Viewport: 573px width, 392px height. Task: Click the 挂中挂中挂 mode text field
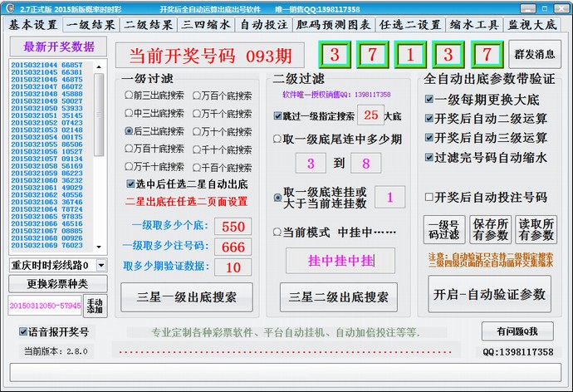(341, 260)
